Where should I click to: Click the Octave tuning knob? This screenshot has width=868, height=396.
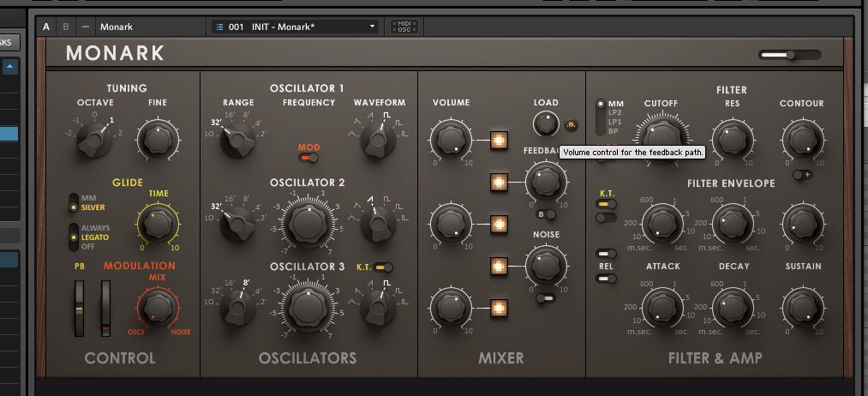click(94, 139)
